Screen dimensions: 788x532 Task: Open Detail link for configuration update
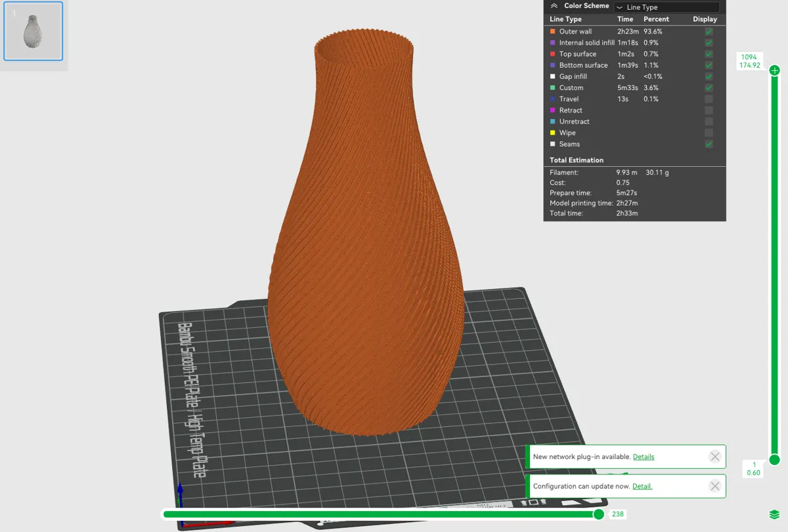coord(642,486)
